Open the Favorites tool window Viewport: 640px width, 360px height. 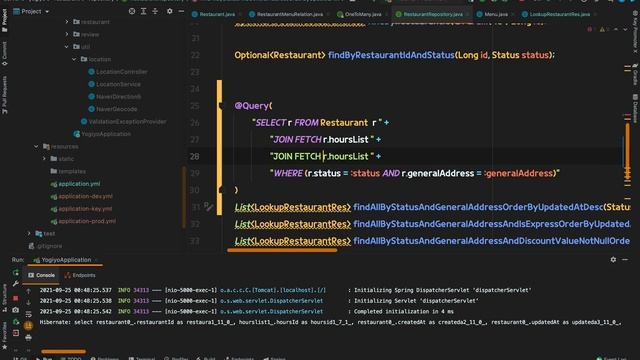[x=4, y=335]
